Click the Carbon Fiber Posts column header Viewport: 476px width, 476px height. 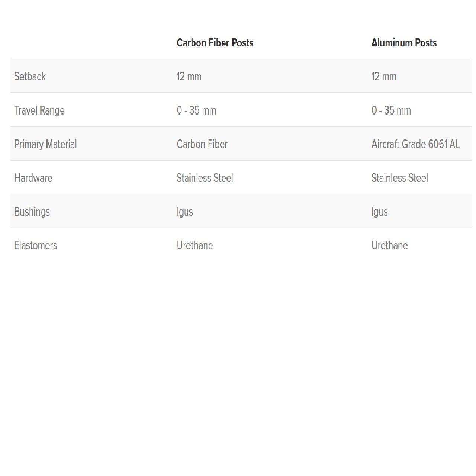(x=215, y=43)
